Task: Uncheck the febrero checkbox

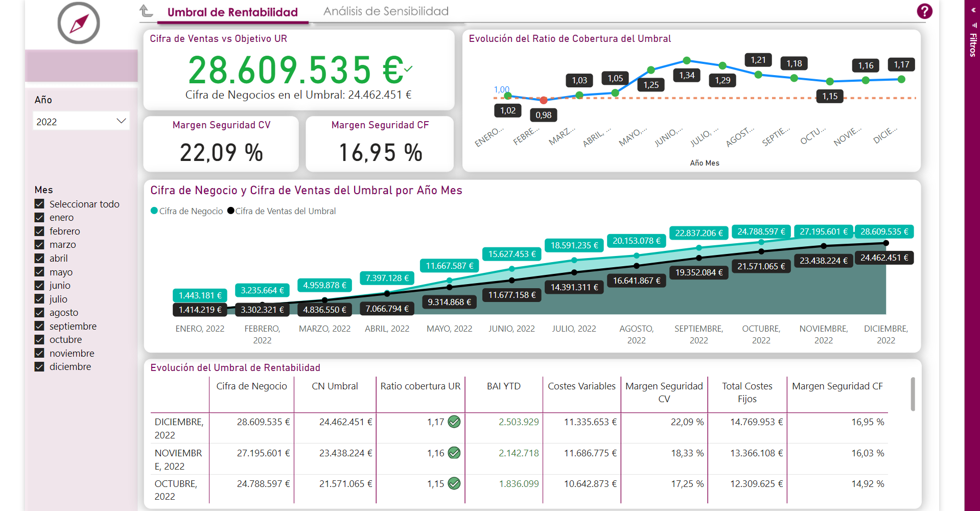Action: tap(39, 231)
